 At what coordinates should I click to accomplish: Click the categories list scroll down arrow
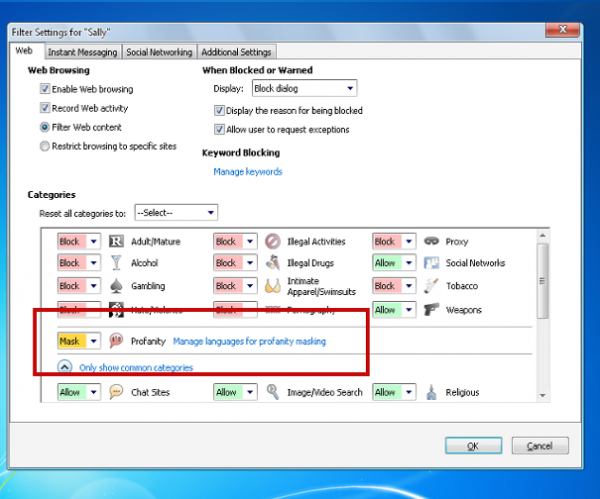(x=543, y=395)
